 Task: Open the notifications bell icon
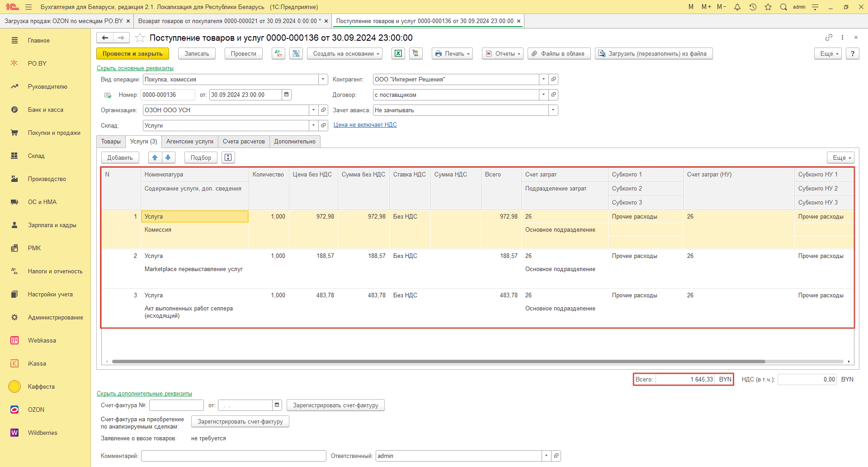(x=737, y=7)
